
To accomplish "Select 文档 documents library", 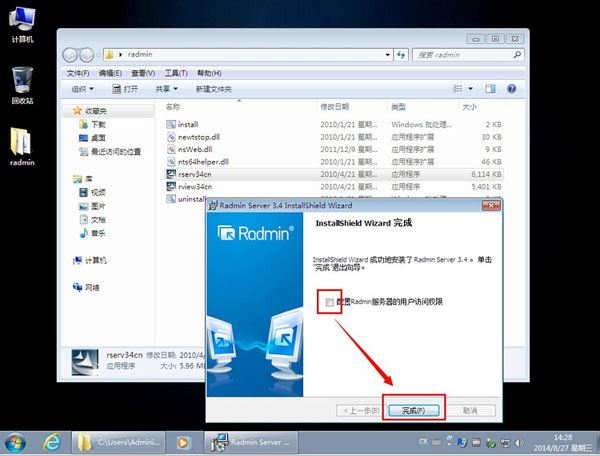I will pos(92,220).
